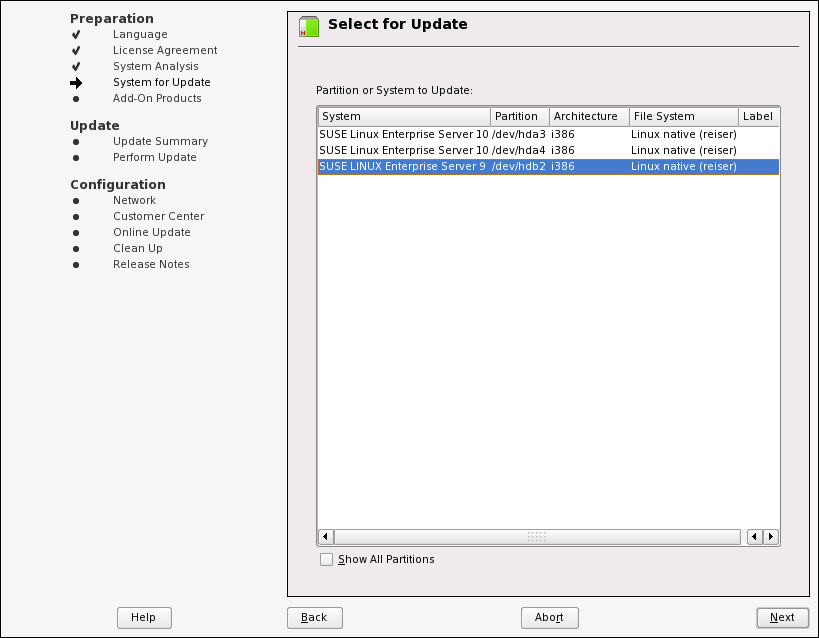The width and height of the screenshot is (819, 638).
Task: Click the Add-On Products step
Action: 157,98
